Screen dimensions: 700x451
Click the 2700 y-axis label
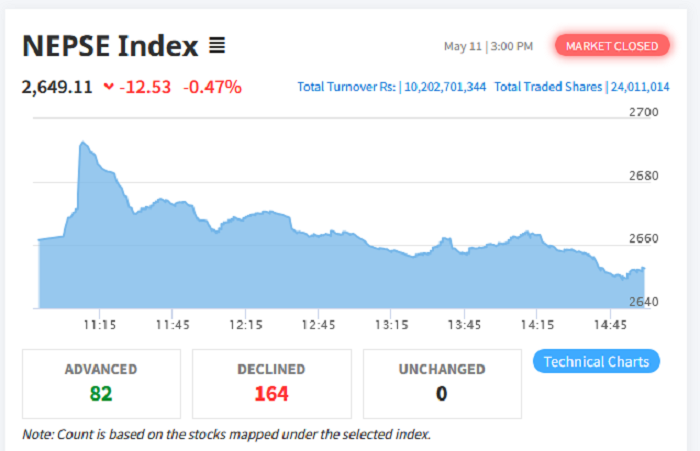click(645, 112)
